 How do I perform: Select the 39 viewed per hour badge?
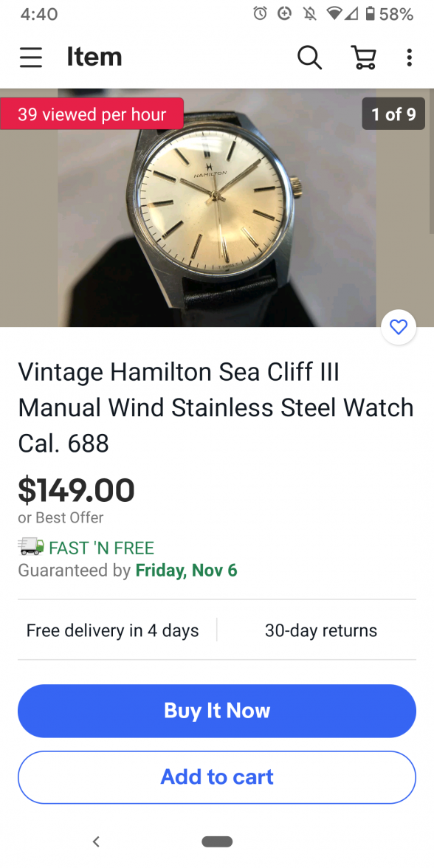point(92,114)
